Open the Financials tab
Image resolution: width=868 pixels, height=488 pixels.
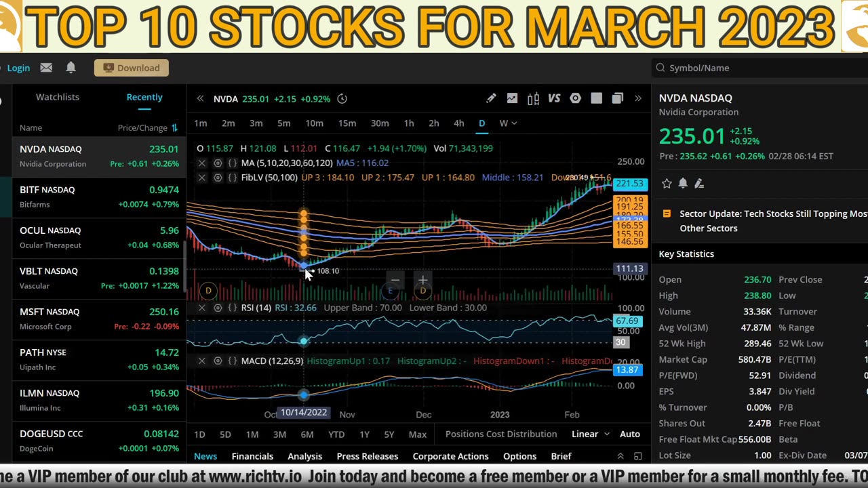click(252, 457)
